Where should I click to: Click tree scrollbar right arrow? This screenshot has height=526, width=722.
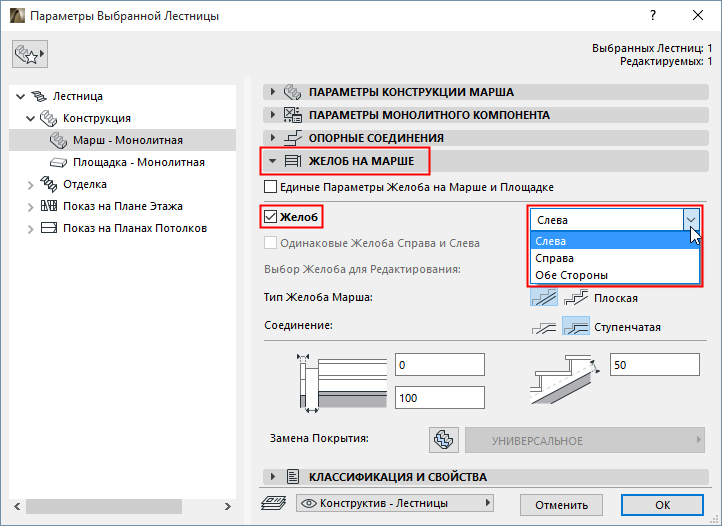click(227, 506)
